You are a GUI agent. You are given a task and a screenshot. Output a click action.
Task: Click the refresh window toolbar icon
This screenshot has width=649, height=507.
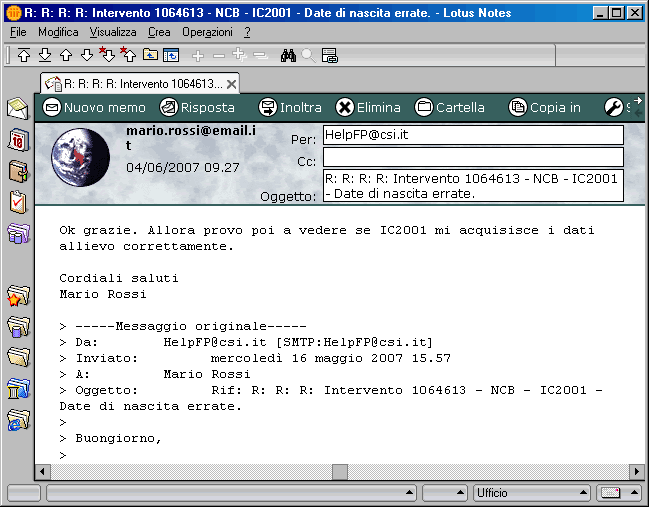(171, 55)
